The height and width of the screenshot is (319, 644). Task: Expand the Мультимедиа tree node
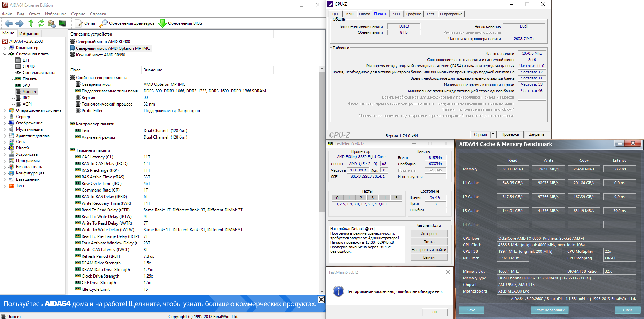(x=5, y=130)
